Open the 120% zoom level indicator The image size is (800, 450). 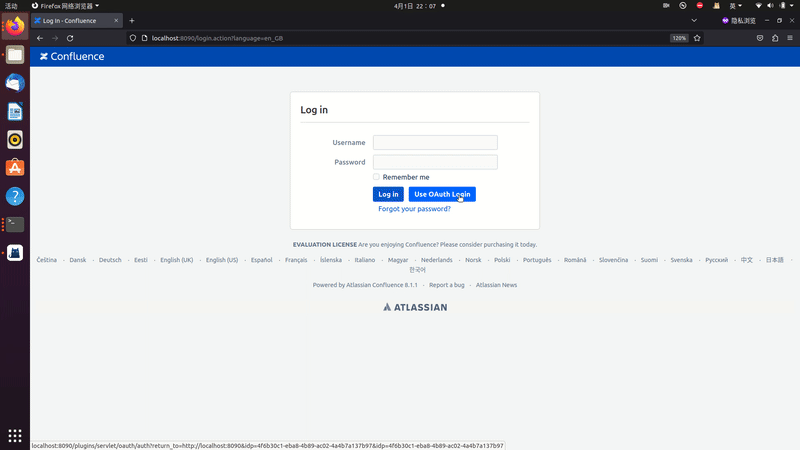tap(679, 38)
